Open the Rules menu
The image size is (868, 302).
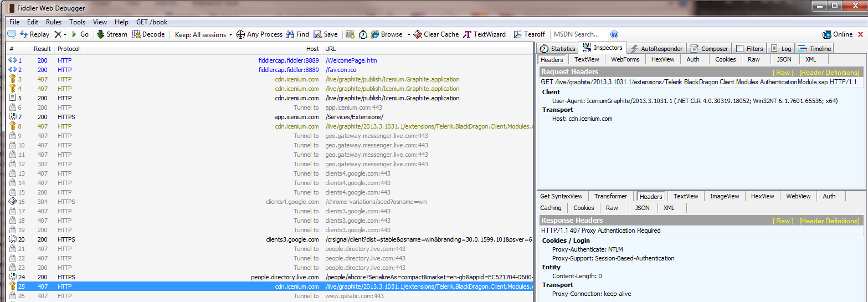pyautogui.click(x=54, y=22)
